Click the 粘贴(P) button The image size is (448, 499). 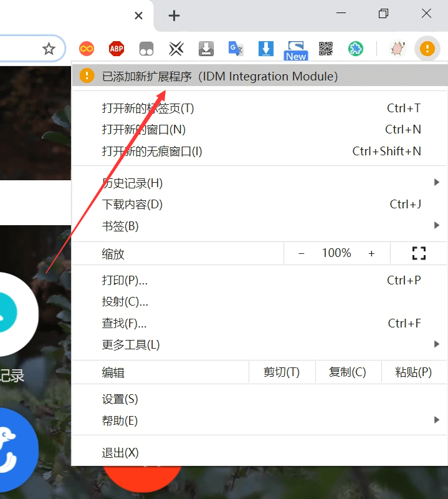pos(414,372)
